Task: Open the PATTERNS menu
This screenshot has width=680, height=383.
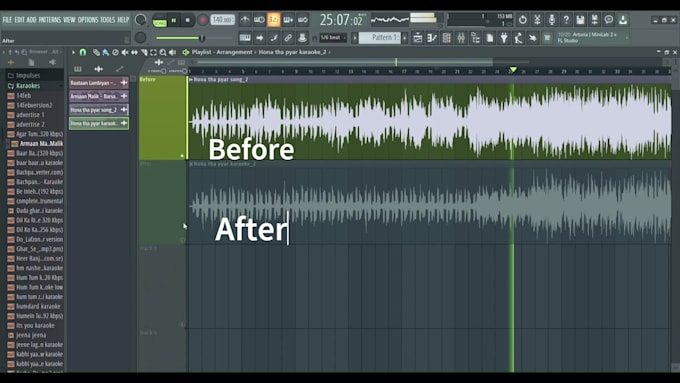Action: click(x=49, y=20)
